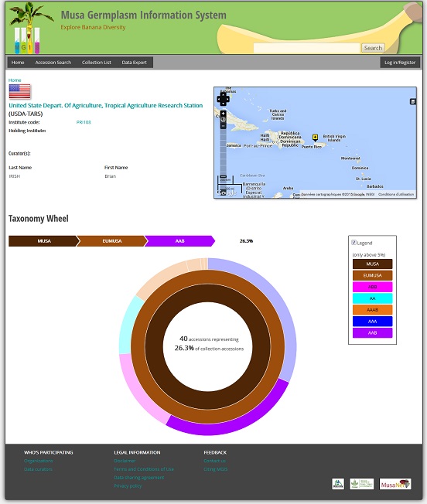
Task: Open Data Export menu item
Action: click(134, 63)
